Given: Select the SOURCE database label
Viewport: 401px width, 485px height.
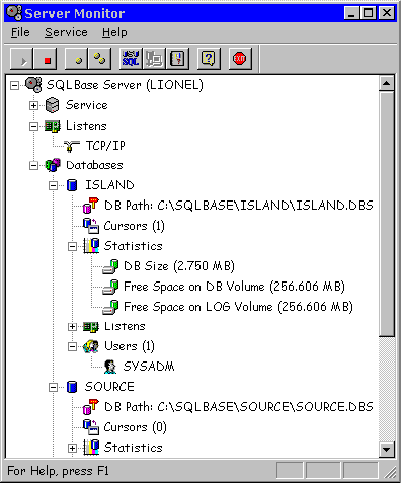Looking at the screenshot, I should click(110, 387).
